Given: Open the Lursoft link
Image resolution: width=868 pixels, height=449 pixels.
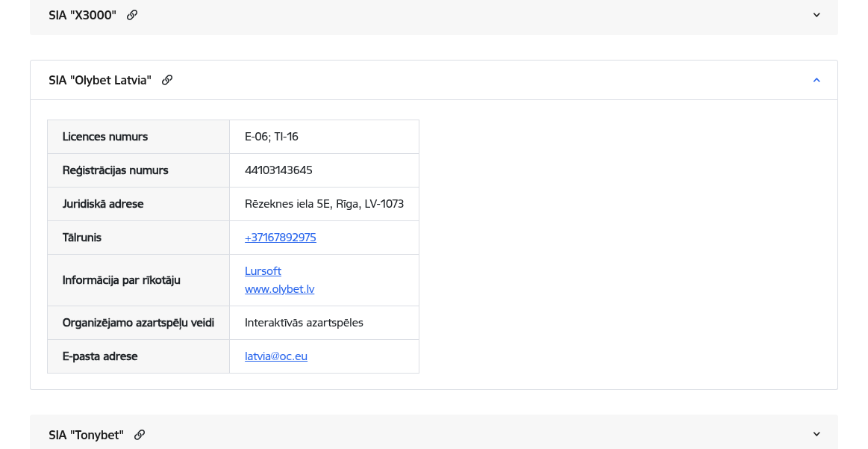Looking at the screenshot, I should pos(263,271).
